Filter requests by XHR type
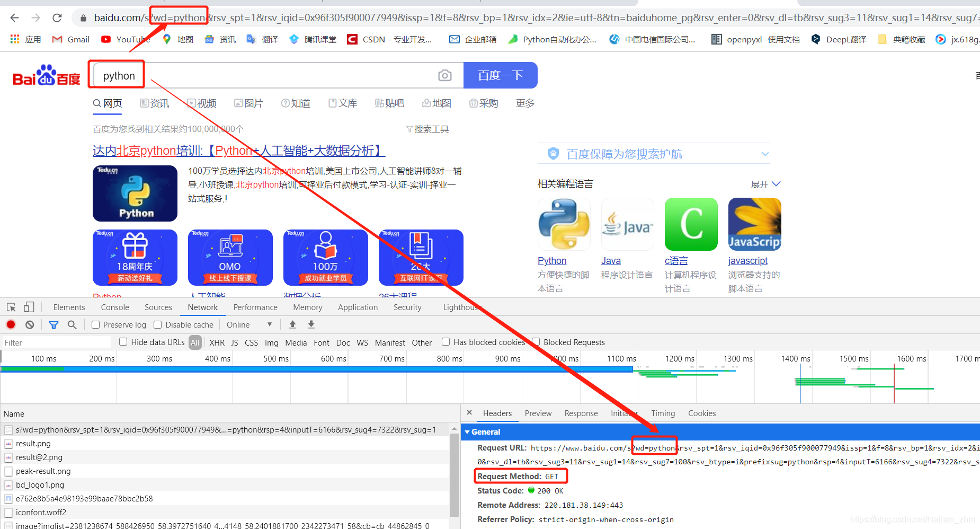Screen dimensions: 980x529 217,342
